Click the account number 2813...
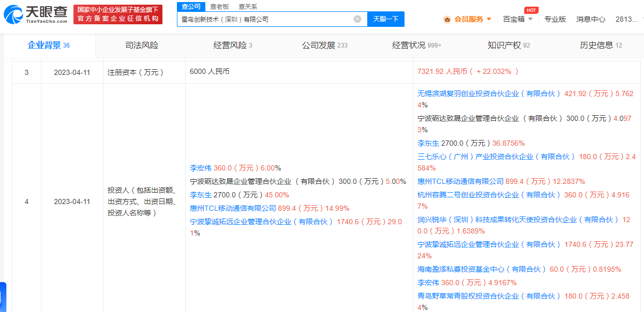Image resolution: width=644 pixels, height=312 pixels. tap(626, 19)
